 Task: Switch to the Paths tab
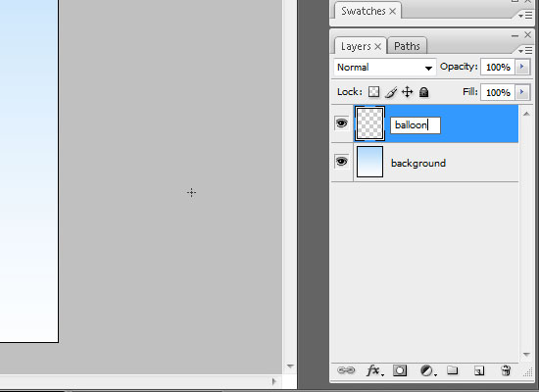click(x=407, y=46)
